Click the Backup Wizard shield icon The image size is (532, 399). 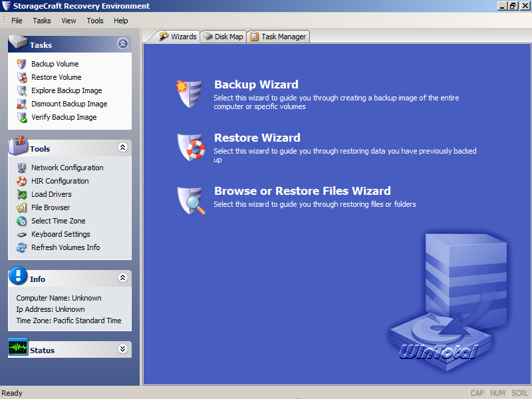tap(190, 94)
